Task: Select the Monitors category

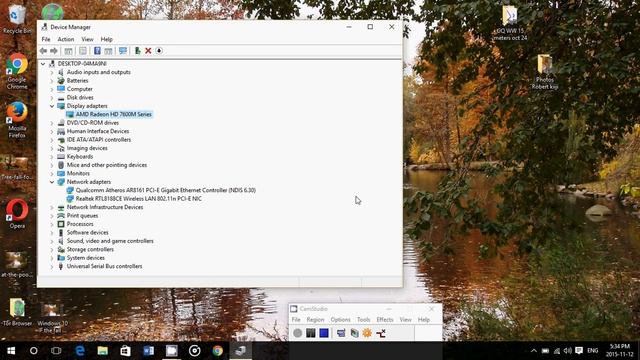Action: click(x=78, y=173)
